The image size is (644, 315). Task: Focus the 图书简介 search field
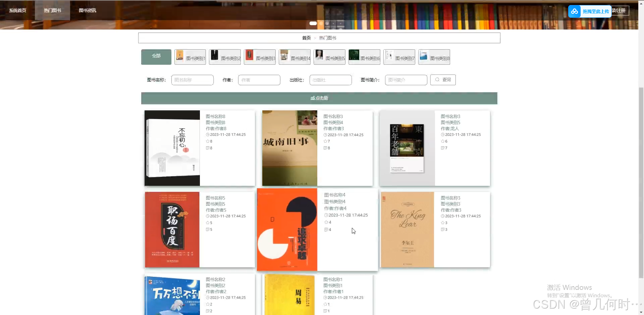point(406,80)
